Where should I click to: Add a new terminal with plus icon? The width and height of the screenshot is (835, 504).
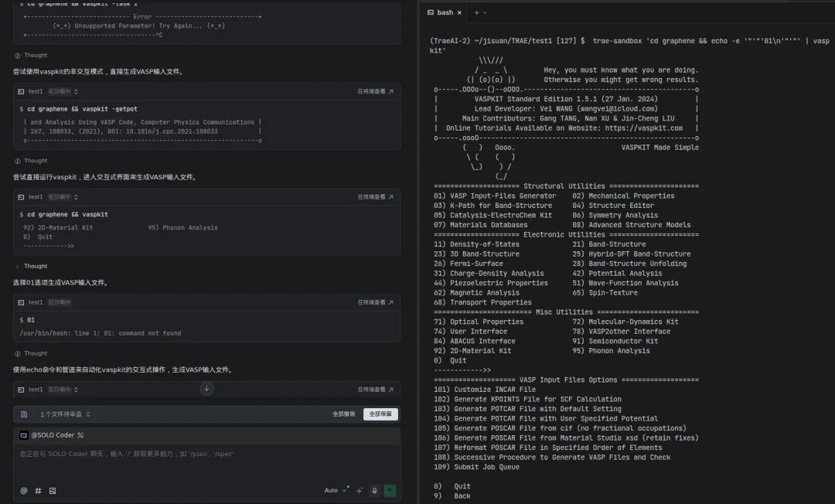click(476, 13)
